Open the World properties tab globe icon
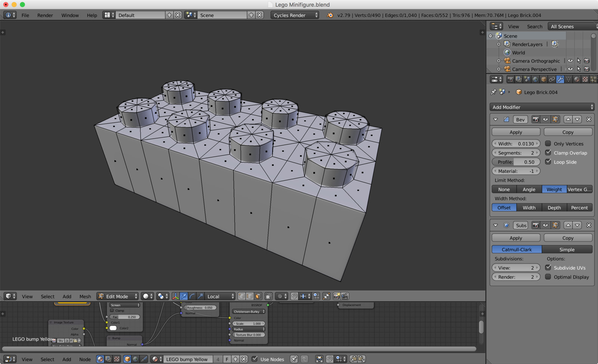Screen dimensions: 598x364 [x=535, y=79]
